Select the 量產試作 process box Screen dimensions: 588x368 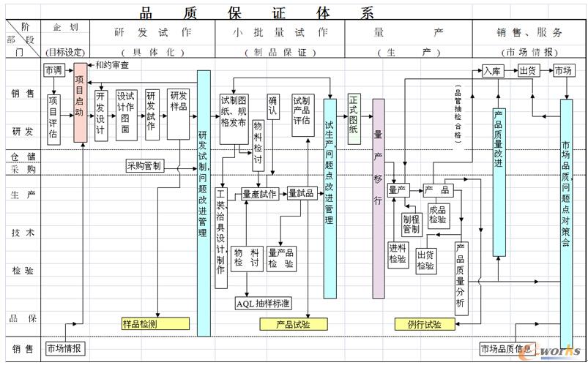[260, 193]
